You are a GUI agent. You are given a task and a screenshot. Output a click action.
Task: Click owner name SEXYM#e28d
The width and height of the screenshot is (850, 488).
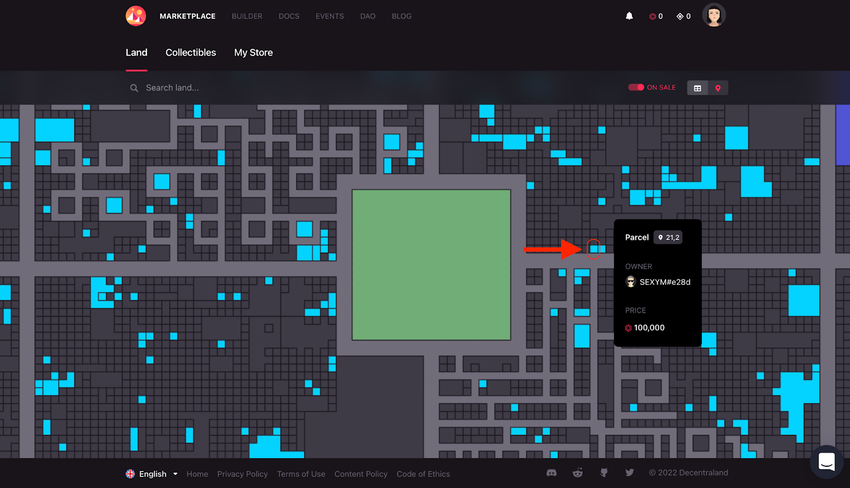(665, 282)
